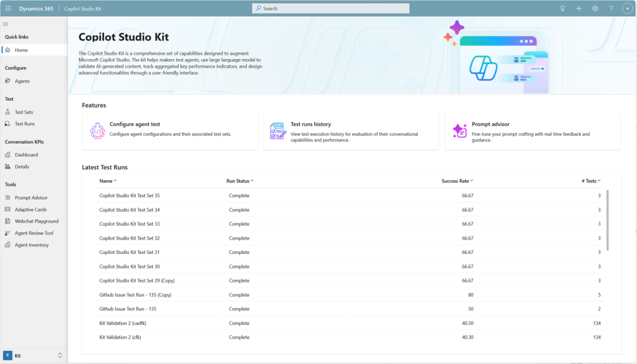
Task: Click the Test runs history icon
Action: (278, 131)
